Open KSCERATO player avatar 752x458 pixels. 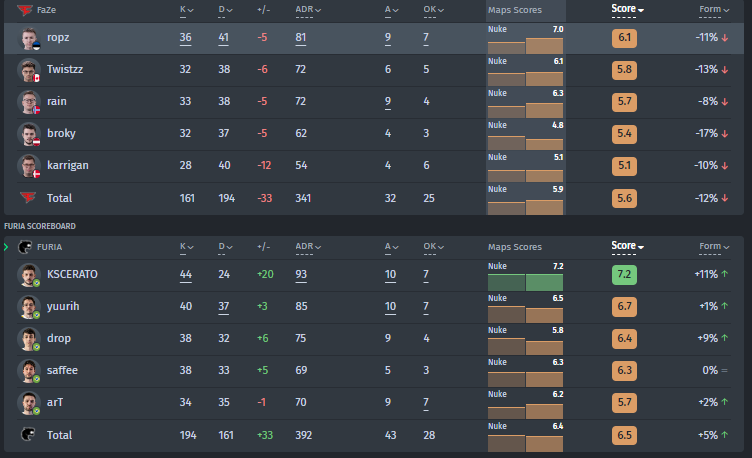tap(29, 275)
